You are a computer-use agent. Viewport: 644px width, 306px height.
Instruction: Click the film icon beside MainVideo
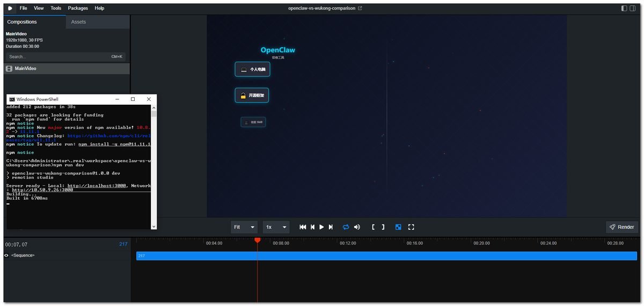tap(9, 69)
